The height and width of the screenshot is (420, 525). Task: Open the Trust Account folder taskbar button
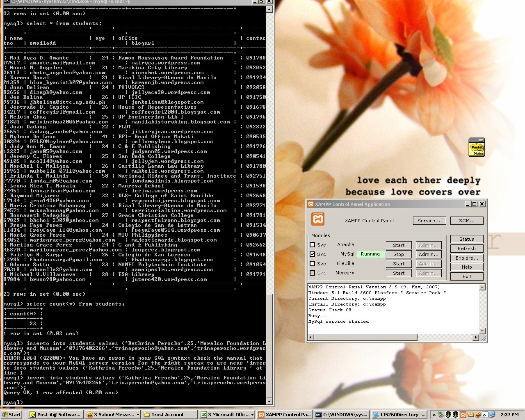coord(170,415)
